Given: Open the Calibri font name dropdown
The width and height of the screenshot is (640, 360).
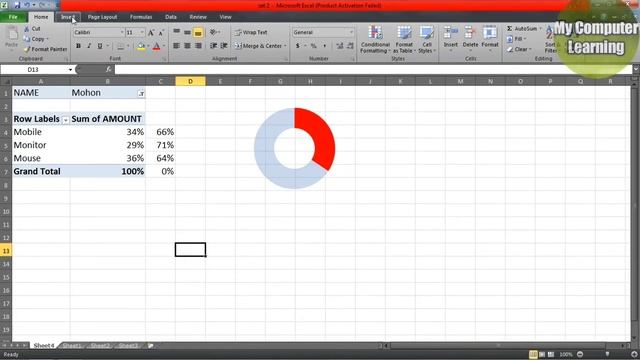Looking at the screenshot, I should (x=122, y=32).
